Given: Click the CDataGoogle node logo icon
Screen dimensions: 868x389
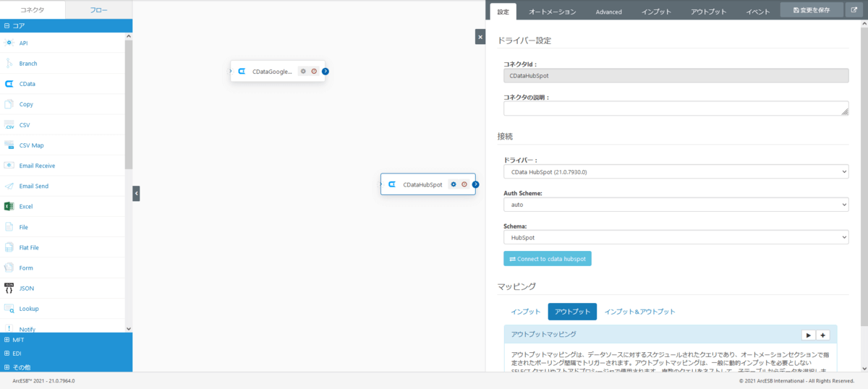Looking at the screenshot, I should 241,72.
